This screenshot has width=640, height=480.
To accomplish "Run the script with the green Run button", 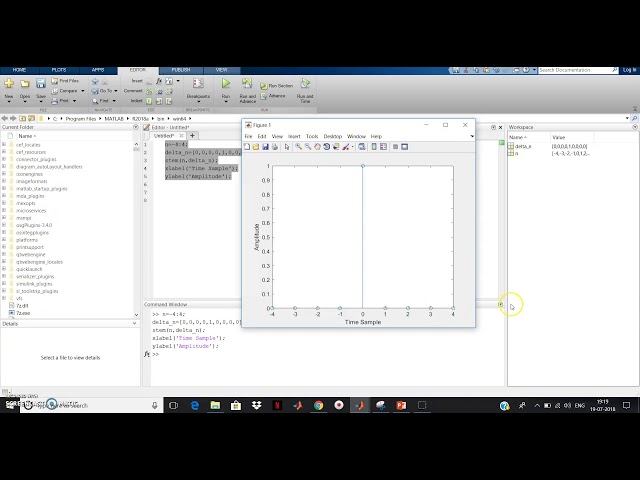I will pos(226,84).
